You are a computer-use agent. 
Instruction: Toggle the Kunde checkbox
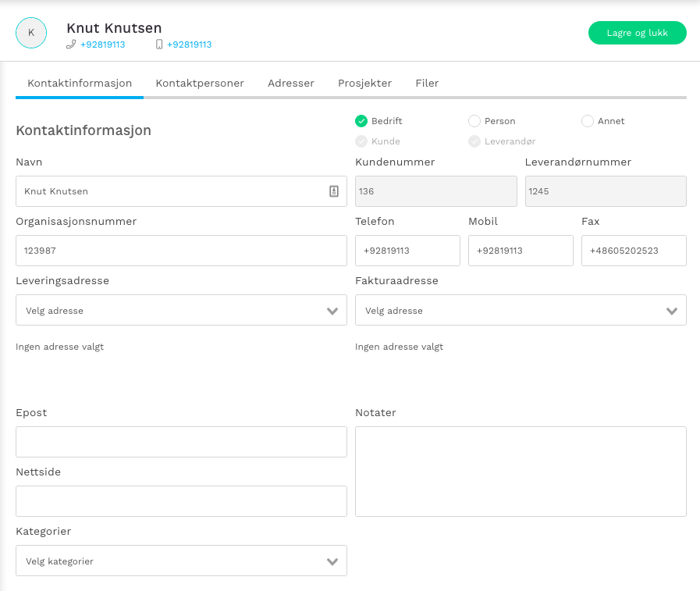point(361,141)
